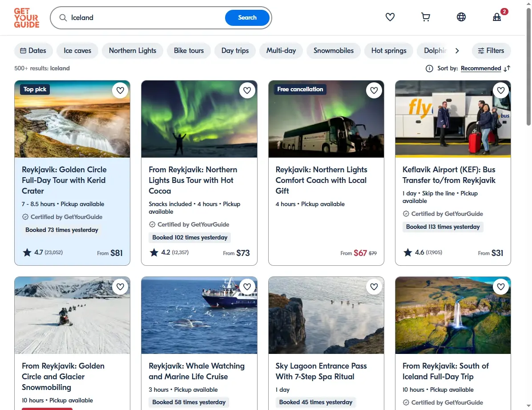The height and width of the screenshot is (410, 532).
Task: Click the sort order arrows icon
Action: [507, 69]
